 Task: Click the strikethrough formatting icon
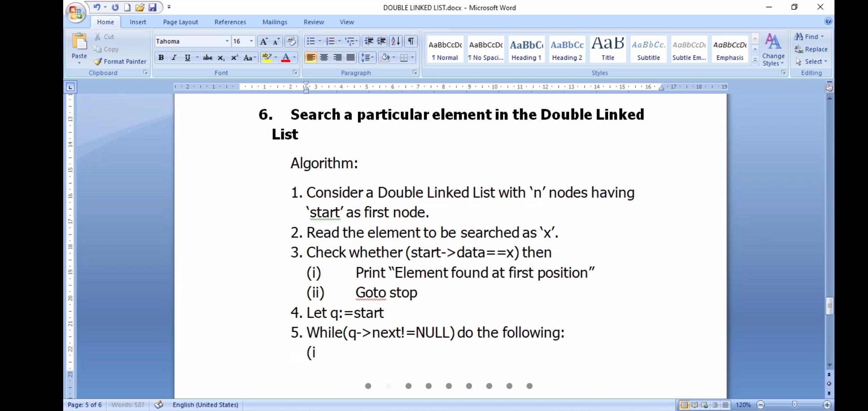207,58
